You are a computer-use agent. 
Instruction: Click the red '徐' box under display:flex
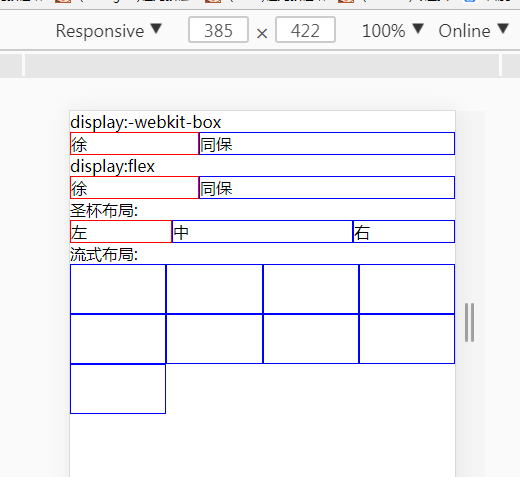134,188
